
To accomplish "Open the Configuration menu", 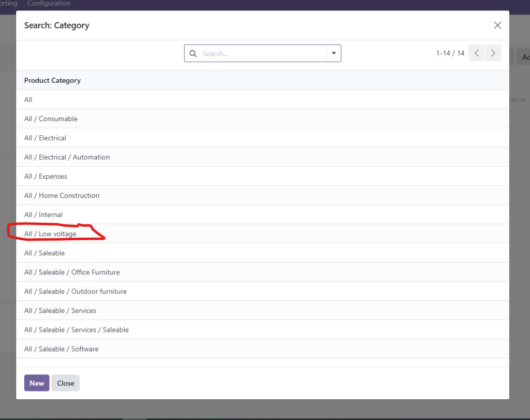I will (49, 4).
